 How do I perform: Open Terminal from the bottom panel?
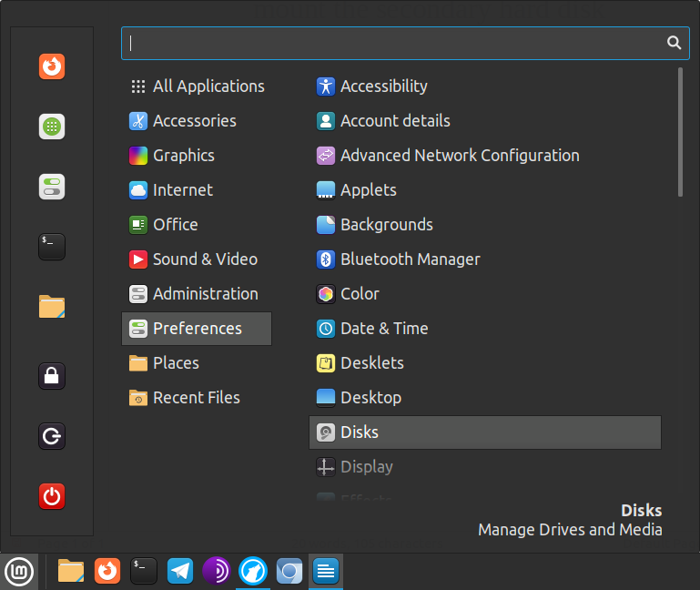point(144,571)
